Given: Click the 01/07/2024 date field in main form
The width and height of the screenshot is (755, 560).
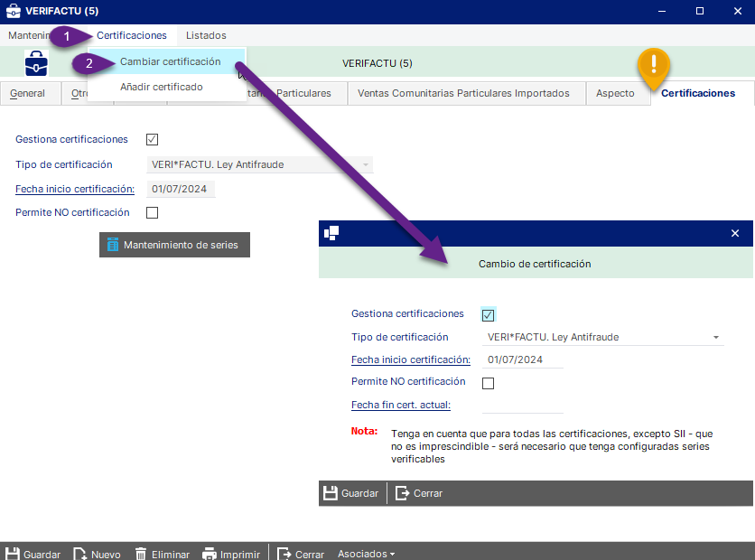Looking at the screenshot, I should pos(181,190).
